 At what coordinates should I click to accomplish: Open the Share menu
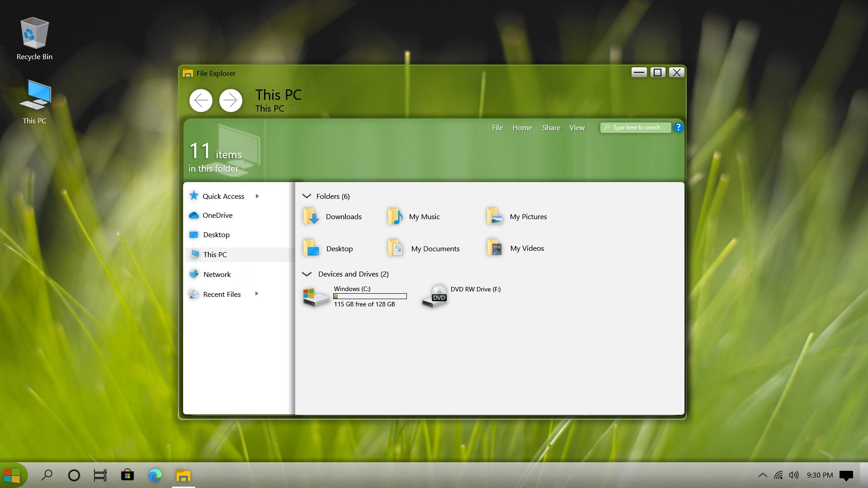tap(551, 127)
